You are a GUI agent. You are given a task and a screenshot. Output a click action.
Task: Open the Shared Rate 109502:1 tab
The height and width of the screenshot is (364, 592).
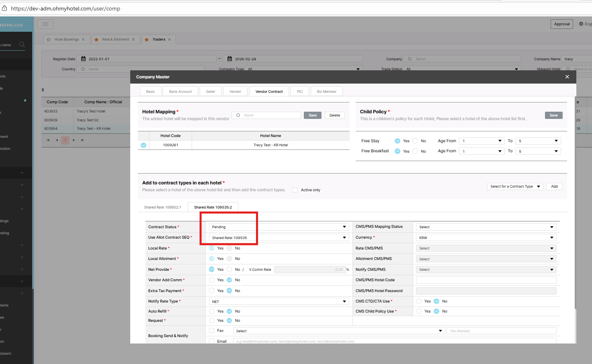tap(163, 207)
